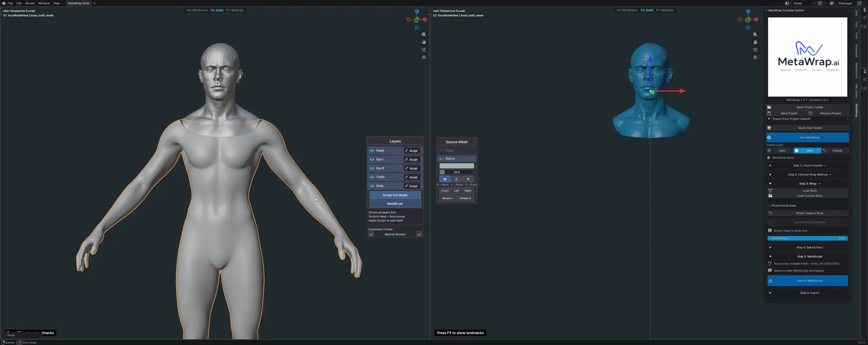This screenshot has width=868, height=345.
Task: Click the Blender logo icon
Action: [4, 3]
